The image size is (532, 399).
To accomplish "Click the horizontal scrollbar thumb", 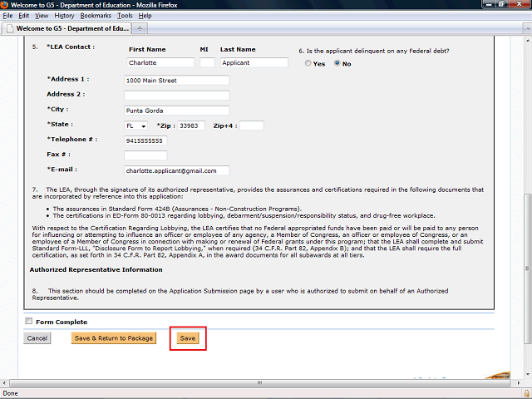I will (260, 382).
